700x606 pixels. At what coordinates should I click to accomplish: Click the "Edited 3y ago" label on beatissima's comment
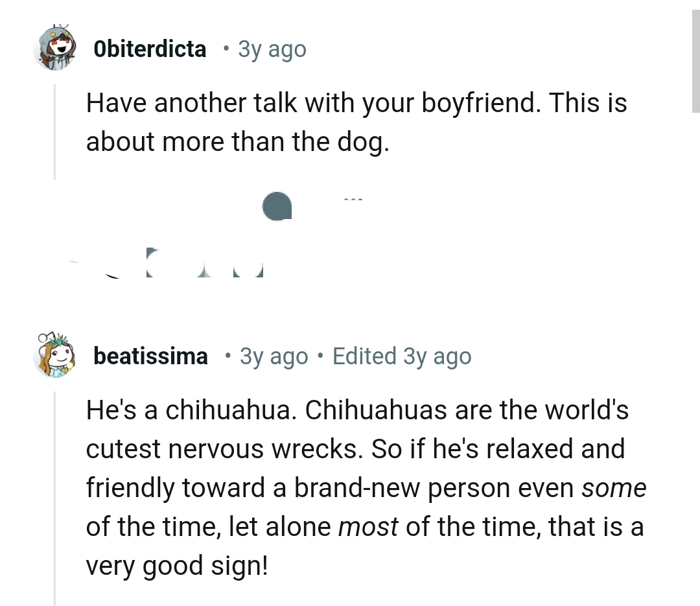pyautogui.click(x=402, y=356)
